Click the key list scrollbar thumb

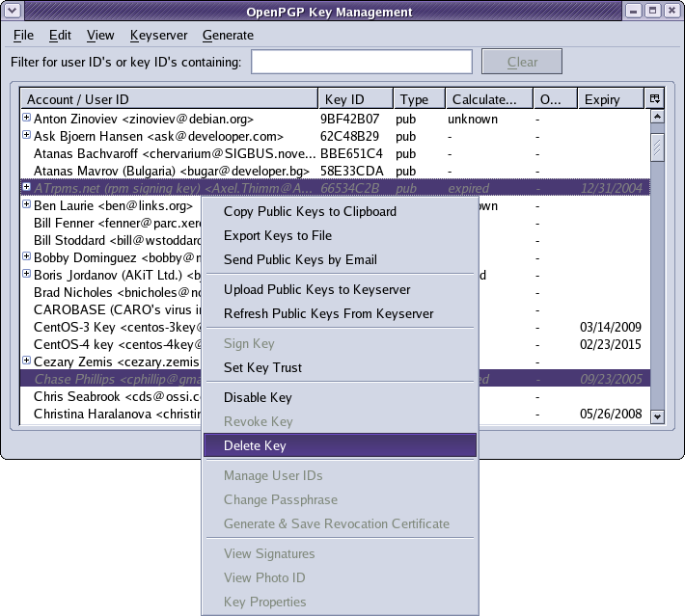pyautogui.click(x=657, y=147)
